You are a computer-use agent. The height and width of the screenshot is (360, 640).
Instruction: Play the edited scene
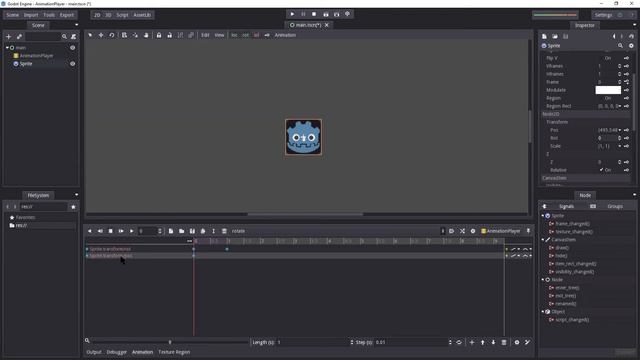tap(326, 14)
